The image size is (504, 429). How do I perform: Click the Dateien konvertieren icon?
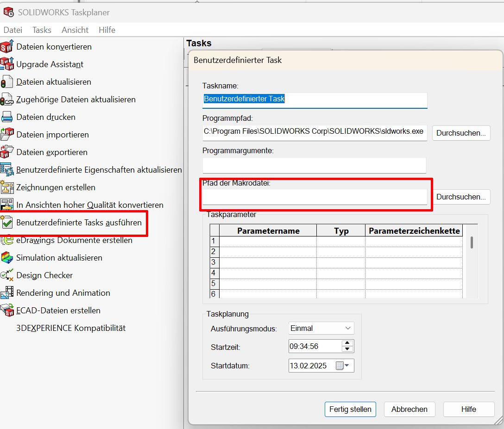(7, 47)
